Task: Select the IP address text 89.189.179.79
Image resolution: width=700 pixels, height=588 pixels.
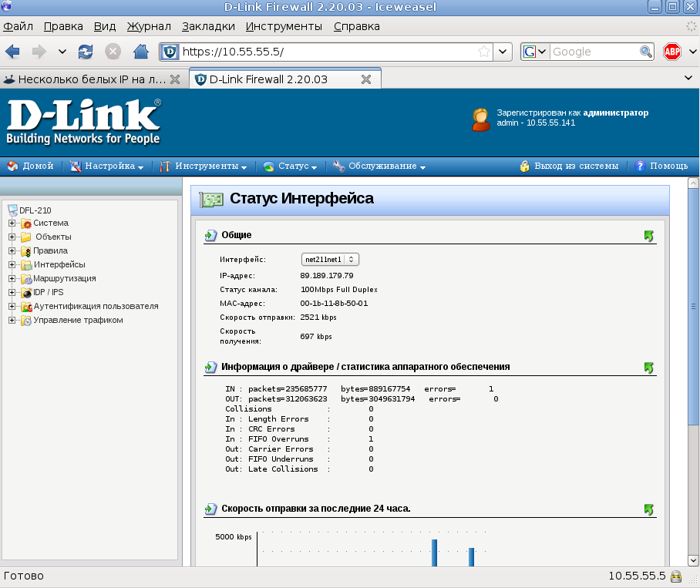Action: click(x=327, y=276)
